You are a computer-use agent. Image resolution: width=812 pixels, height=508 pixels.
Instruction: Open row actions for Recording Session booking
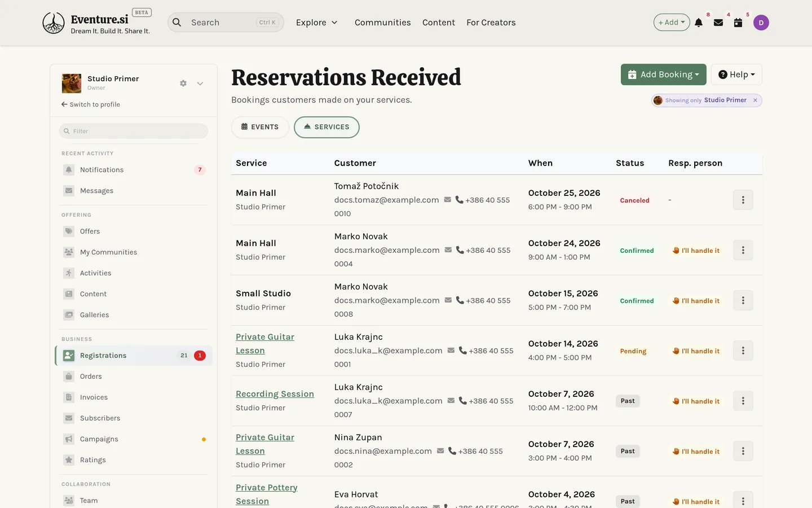point(743,401)
